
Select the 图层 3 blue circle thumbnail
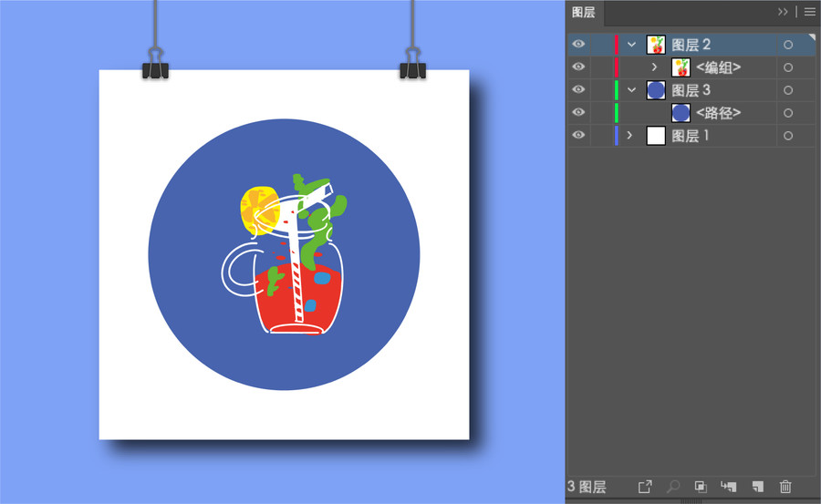[x=656, y=90]
